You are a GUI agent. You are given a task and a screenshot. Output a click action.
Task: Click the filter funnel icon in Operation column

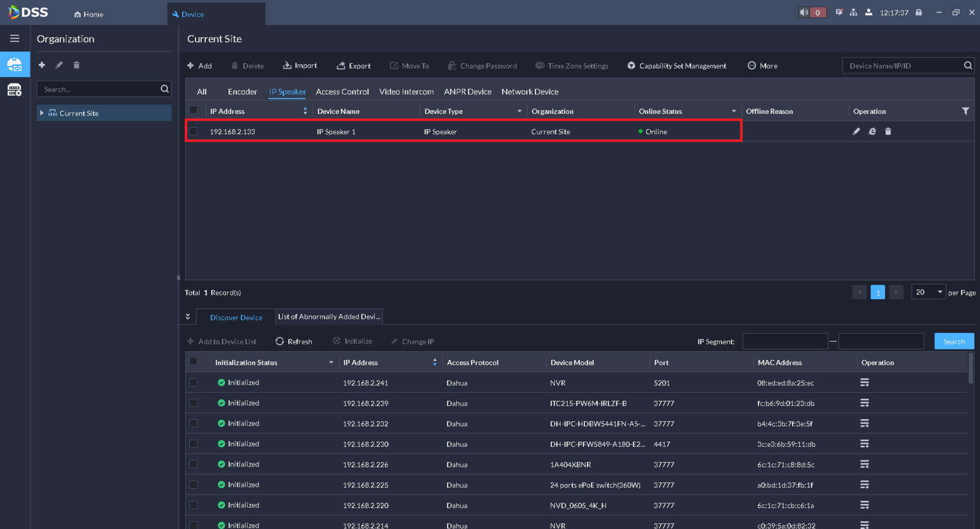pos(965,111)
